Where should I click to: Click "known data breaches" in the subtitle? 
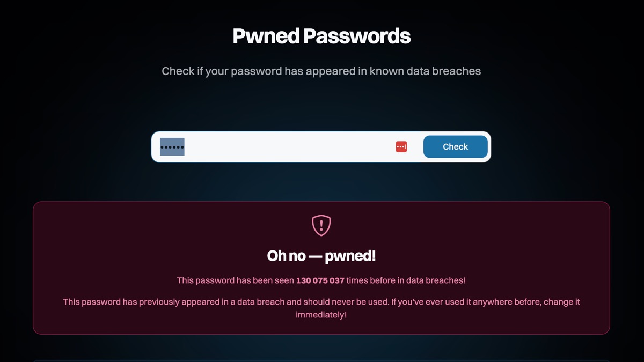coord(425,71)
